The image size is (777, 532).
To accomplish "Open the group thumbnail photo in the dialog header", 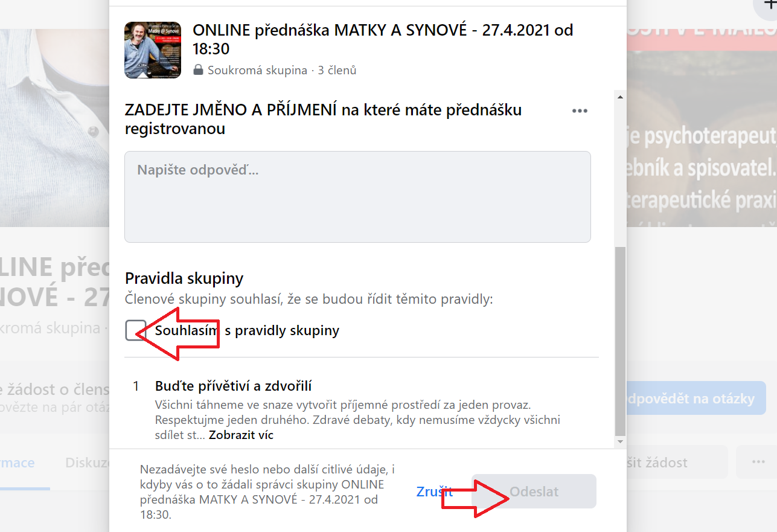I will [x=153, y=50].
